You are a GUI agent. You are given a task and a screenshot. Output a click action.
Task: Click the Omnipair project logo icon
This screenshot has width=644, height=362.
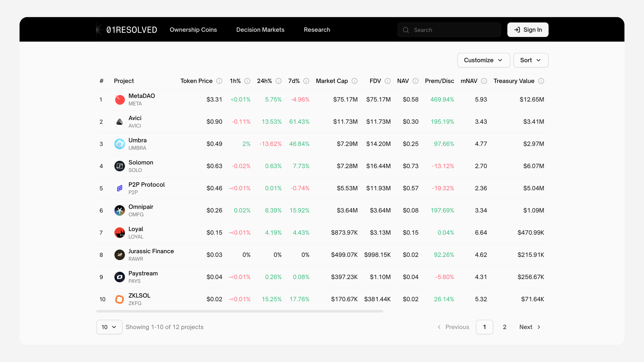(x=120, y=210)
